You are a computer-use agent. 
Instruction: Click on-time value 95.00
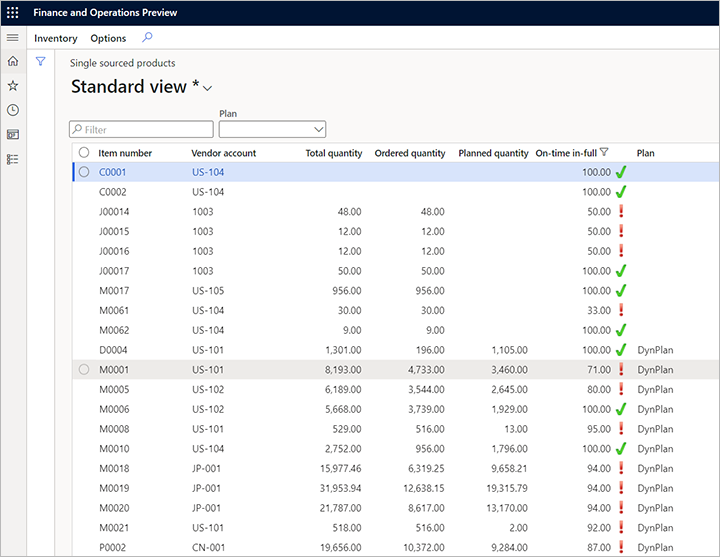tap(599, 429)
